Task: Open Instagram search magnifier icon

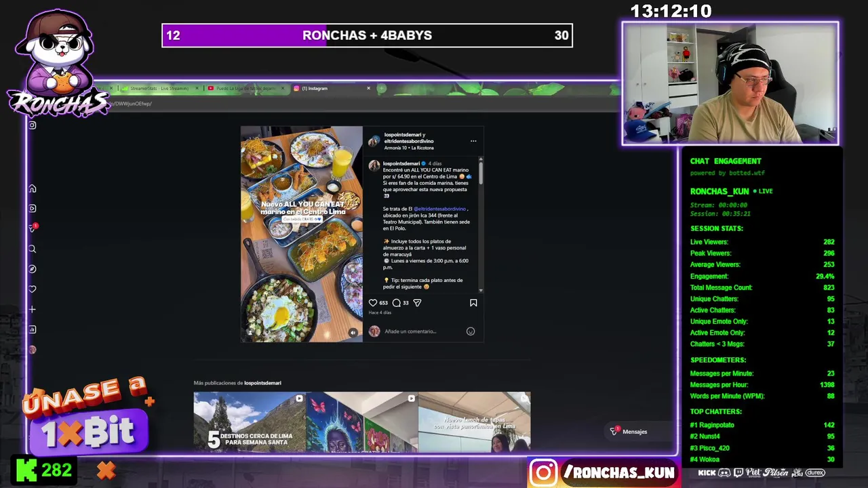Action: pos(32,249)
